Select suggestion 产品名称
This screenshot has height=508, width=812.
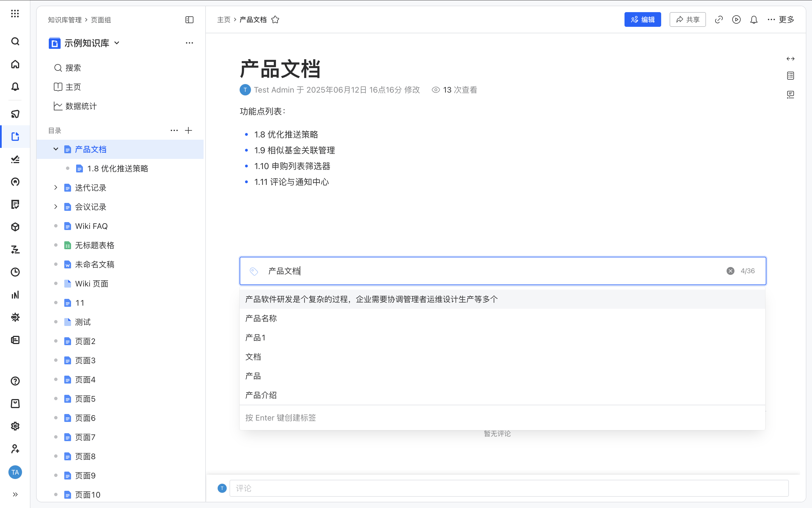point(502,318)
